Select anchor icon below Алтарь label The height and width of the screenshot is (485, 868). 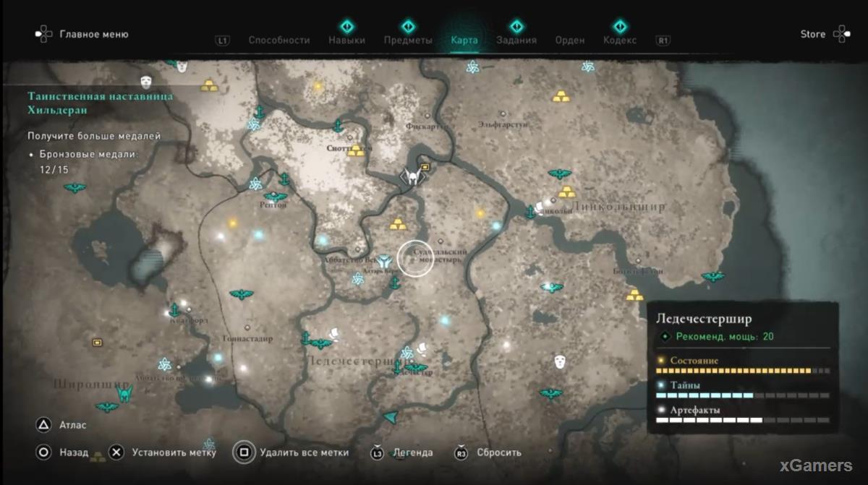tap(395, 283)
